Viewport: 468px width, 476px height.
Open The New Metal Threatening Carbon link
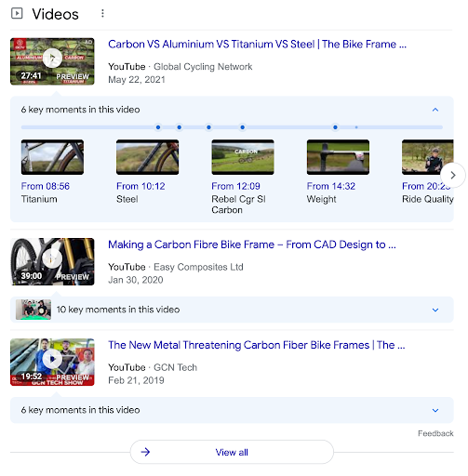click(x=257, y=345)
